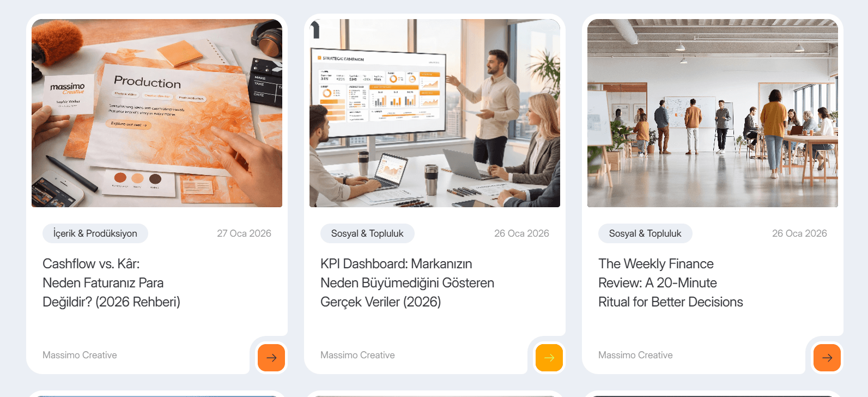Click the dashboard screen in the meeting photo

(379, 92)
